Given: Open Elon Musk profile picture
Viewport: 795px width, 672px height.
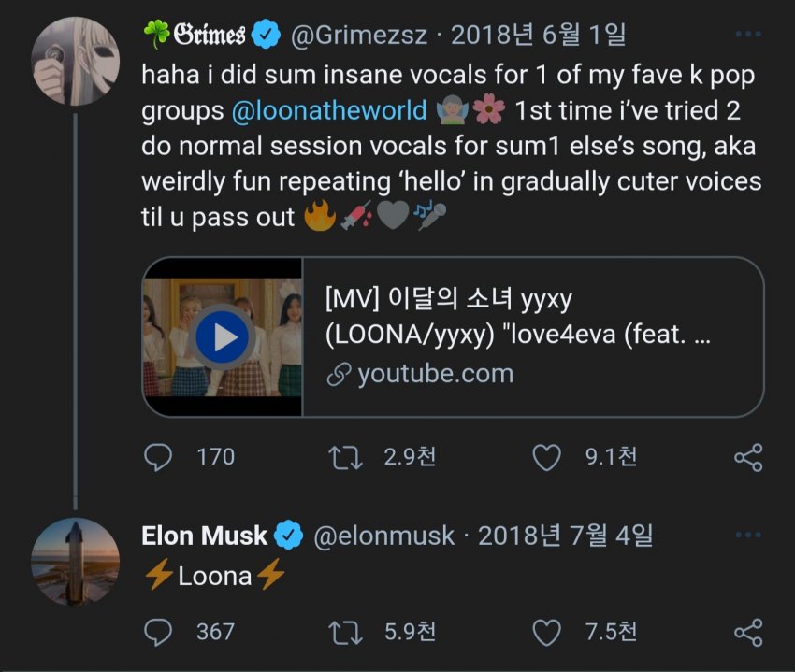Looking at the screenshot, I should tap(76, 562).
